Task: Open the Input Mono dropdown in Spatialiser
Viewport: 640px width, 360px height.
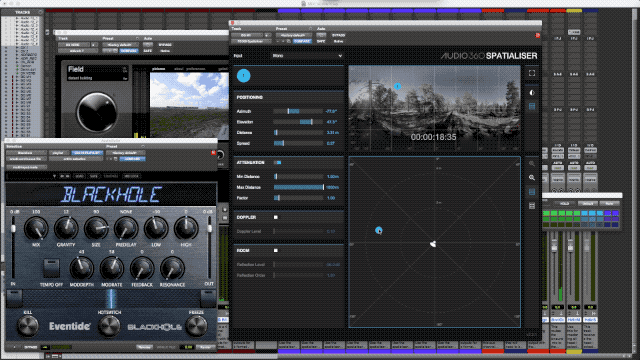Action: click(x=307, y=56)
